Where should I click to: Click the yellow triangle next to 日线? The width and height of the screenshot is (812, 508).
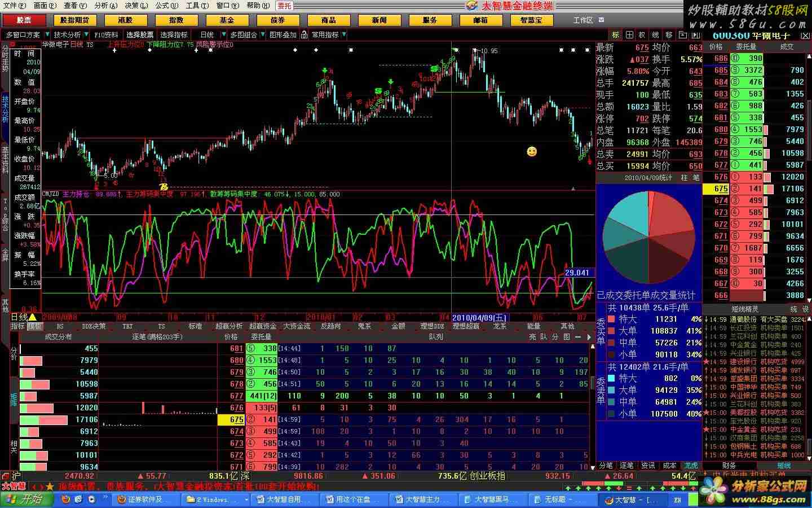(x=33, y=317)
